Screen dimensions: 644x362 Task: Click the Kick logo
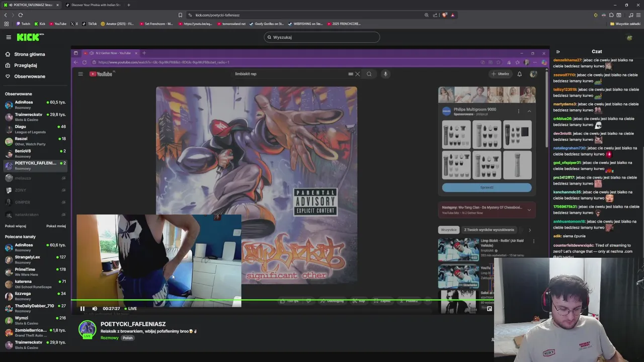coord(30,37)
